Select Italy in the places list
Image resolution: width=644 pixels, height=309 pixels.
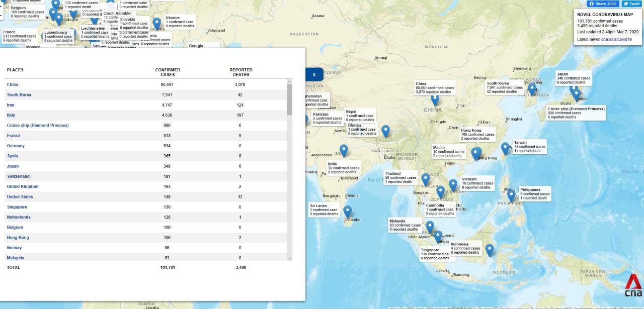click(11, 115)
